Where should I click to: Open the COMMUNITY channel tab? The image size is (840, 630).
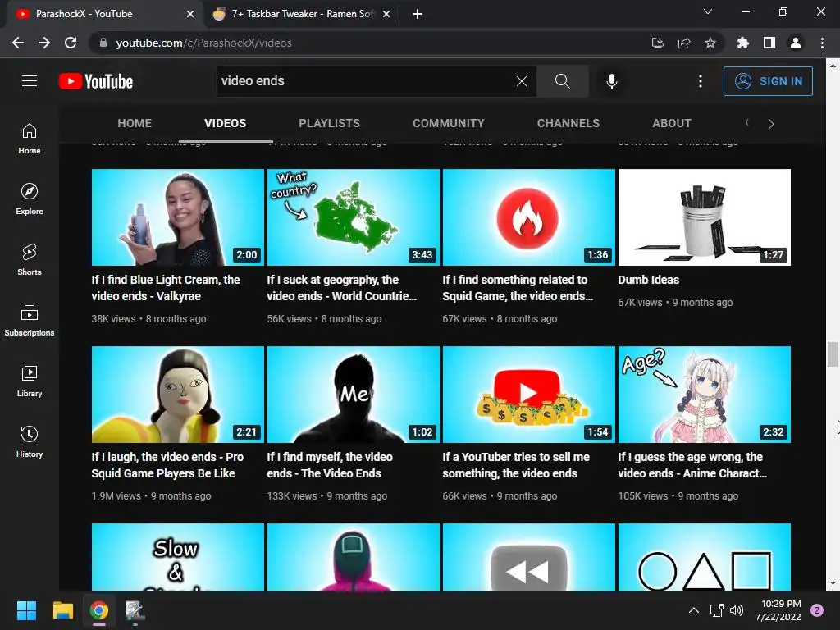449,123
